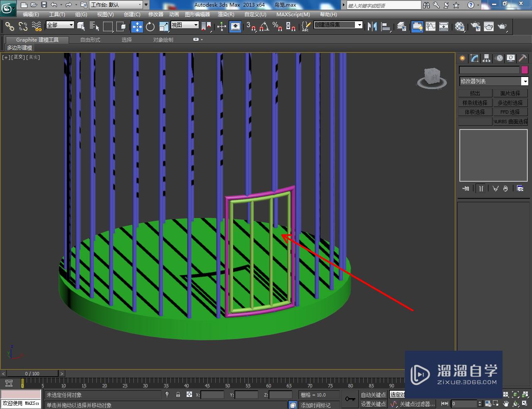Viewport: 532px width, 409px height.
Task: Click the Open File folder icon
Action: click(34, 5)
